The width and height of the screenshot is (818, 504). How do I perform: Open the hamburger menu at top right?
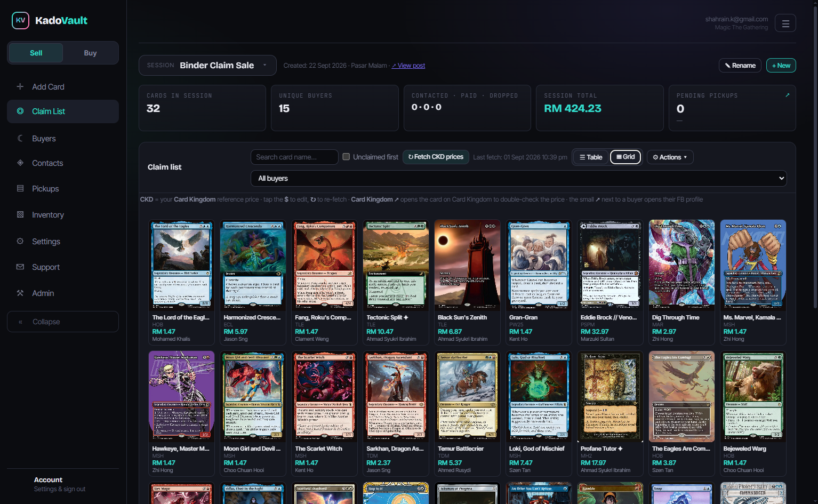(785, 23)
